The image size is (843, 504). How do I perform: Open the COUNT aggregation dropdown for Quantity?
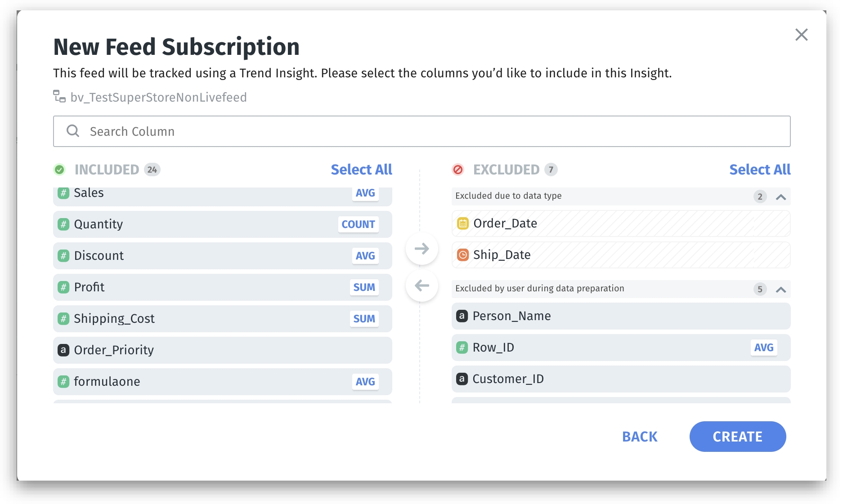[x=358, y=224]
